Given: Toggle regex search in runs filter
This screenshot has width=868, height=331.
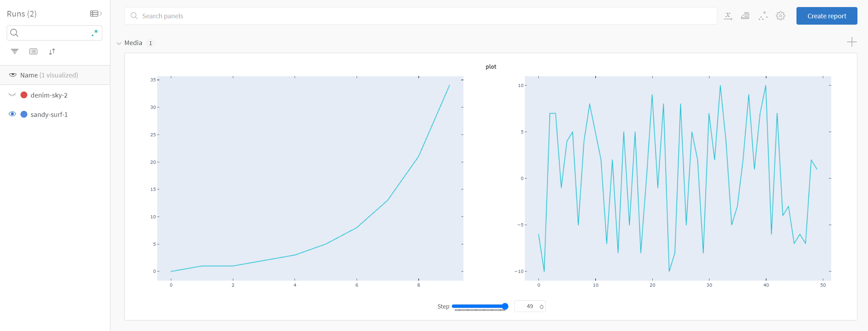Looking at the screenshot, I should point(95,33).
